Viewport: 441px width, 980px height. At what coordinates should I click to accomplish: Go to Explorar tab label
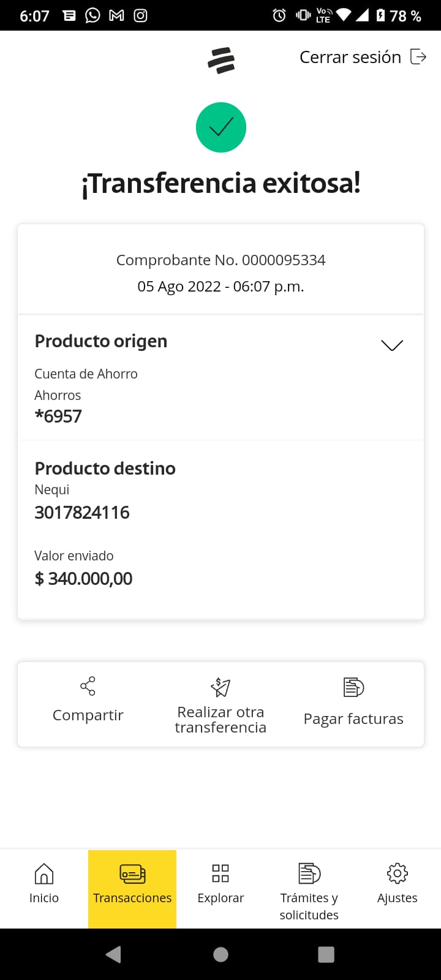221,898
